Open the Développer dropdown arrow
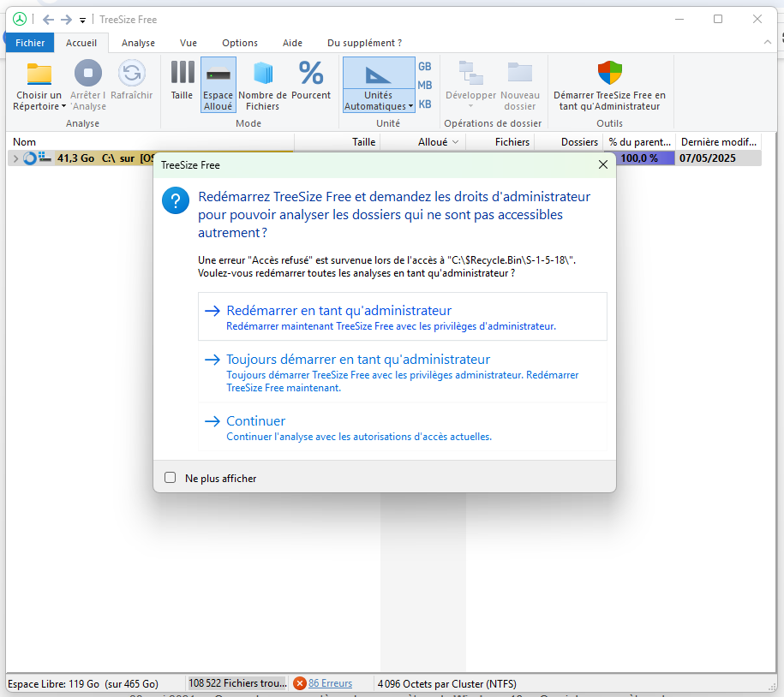784x697 pixels. [470, 106]
